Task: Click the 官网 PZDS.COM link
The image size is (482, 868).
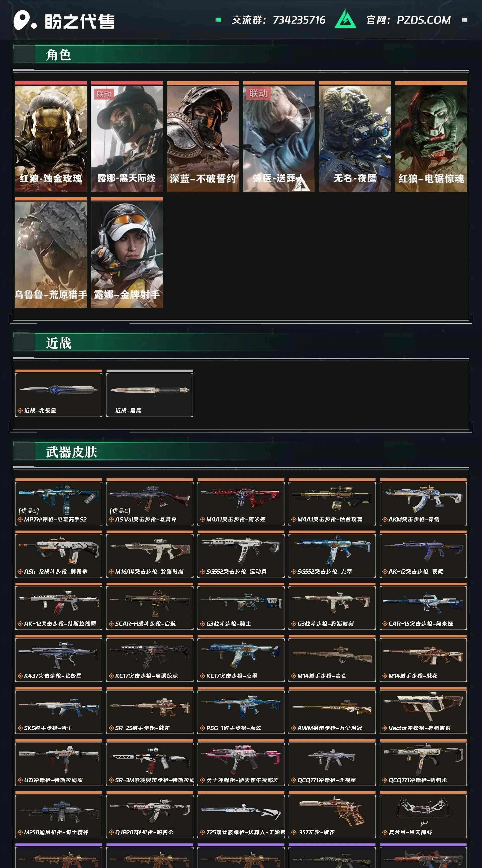Action: pyautogui.click(x=408, y=20)
